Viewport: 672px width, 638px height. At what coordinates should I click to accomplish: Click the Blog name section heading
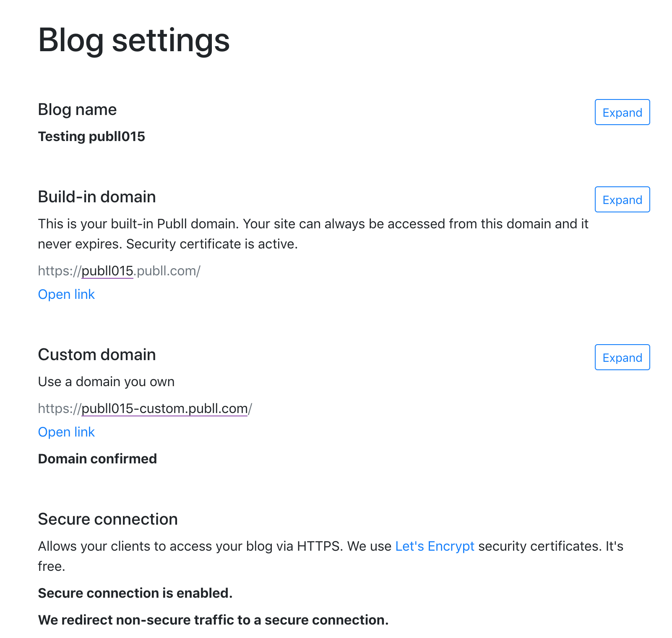[x=77, y=110]
